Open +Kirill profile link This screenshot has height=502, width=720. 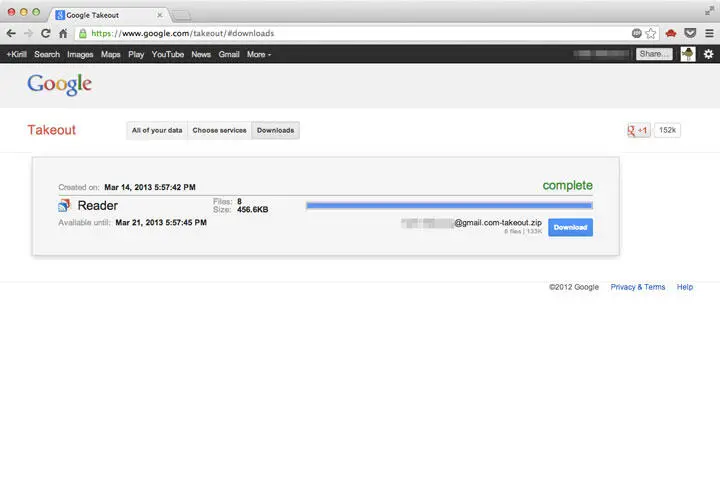tap(17, 54)
